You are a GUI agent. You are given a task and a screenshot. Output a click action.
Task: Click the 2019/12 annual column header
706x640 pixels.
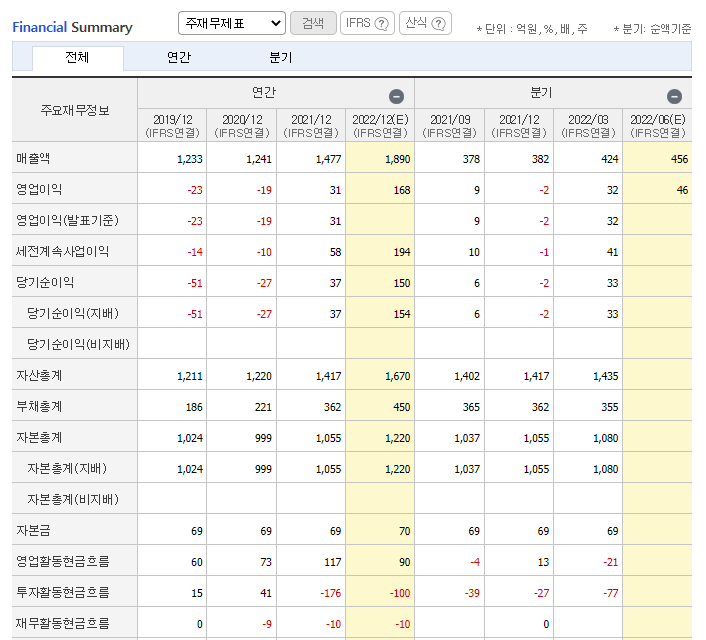(x=172, y=125)
